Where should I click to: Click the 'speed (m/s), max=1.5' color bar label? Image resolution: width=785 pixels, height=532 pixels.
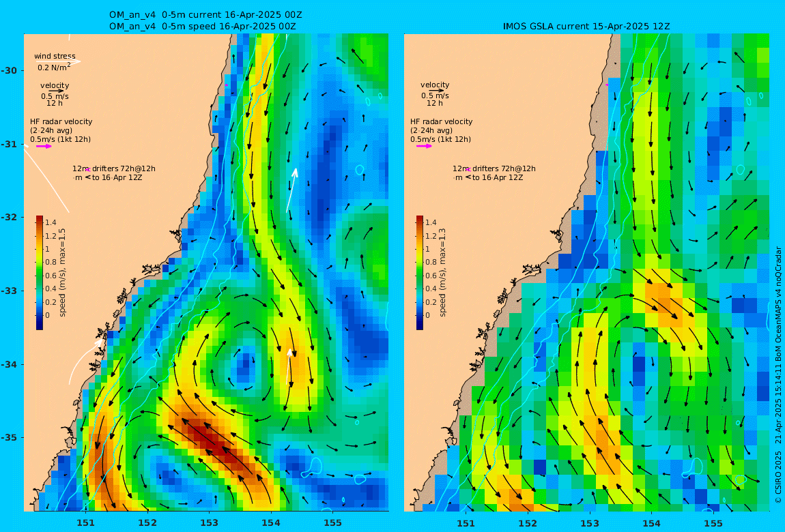click(x=63, y=273)
